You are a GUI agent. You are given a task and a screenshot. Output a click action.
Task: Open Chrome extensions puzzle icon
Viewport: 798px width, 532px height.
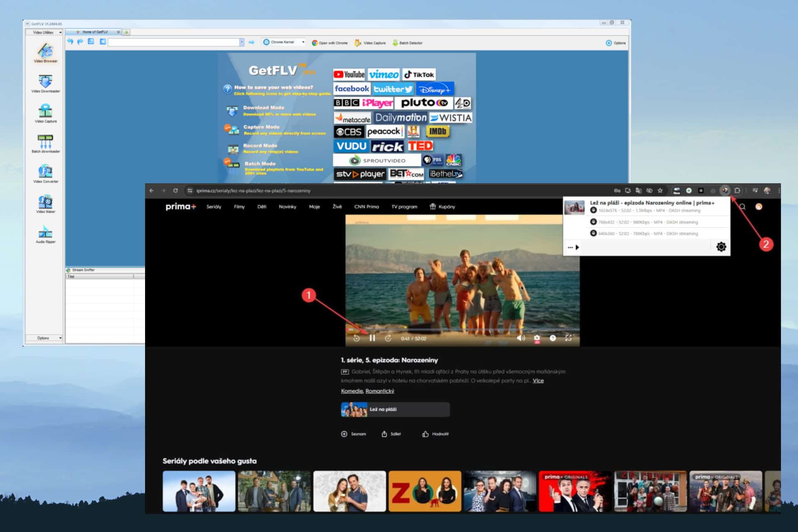tap(737, 190)
